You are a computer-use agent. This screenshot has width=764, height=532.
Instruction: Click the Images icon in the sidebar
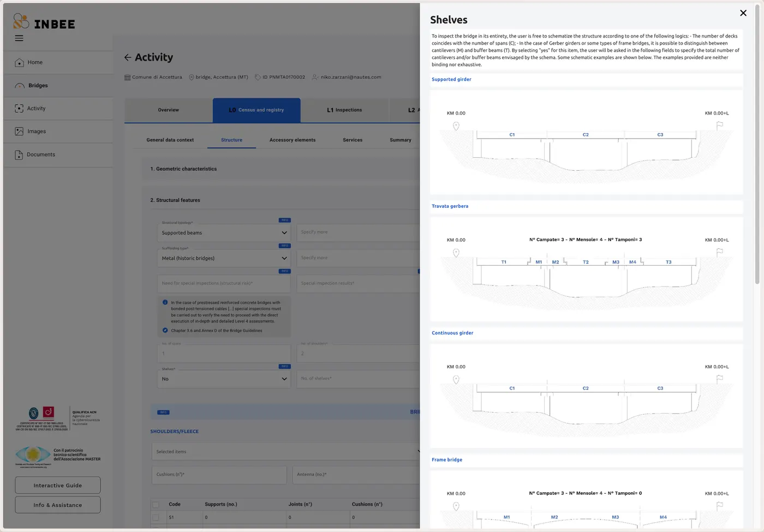pyautogui.click(x=19, y=131)
